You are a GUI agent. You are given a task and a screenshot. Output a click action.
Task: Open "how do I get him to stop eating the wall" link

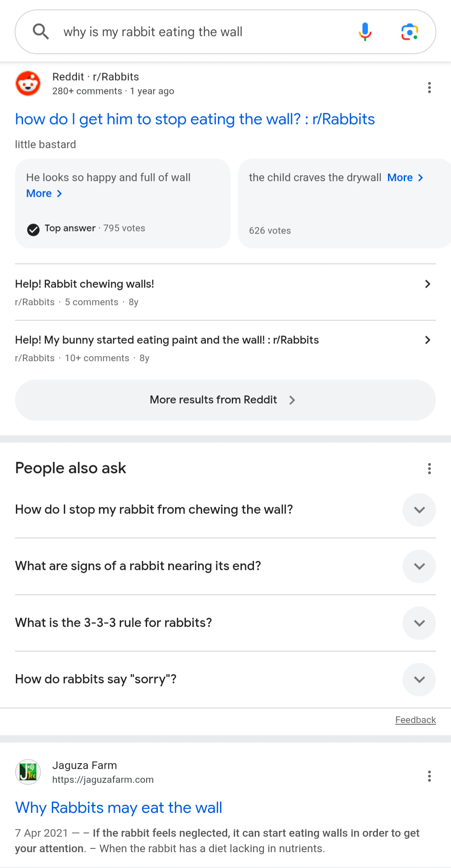tap(195, 119)
